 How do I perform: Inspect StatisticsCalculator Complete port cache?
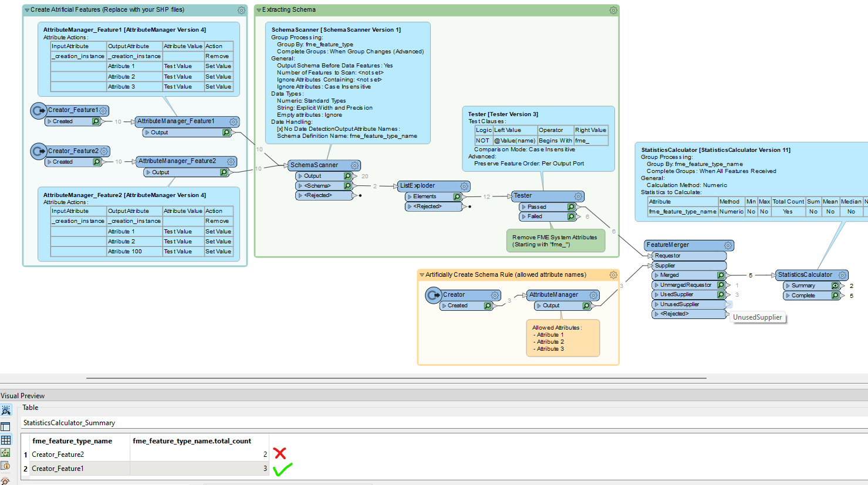835,296
